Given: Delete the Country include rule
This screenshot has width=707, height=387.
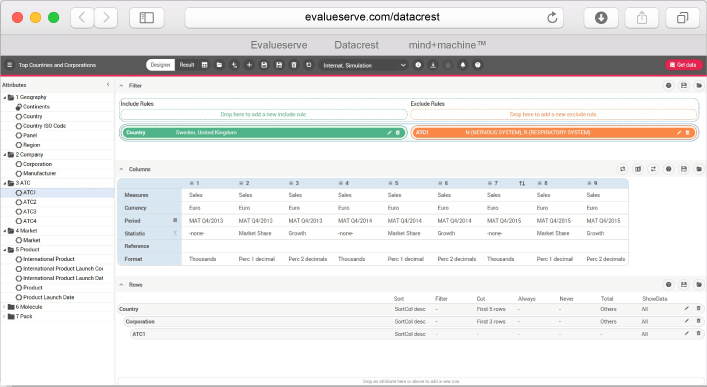Looking at the screenshot, I should point(398,133).
